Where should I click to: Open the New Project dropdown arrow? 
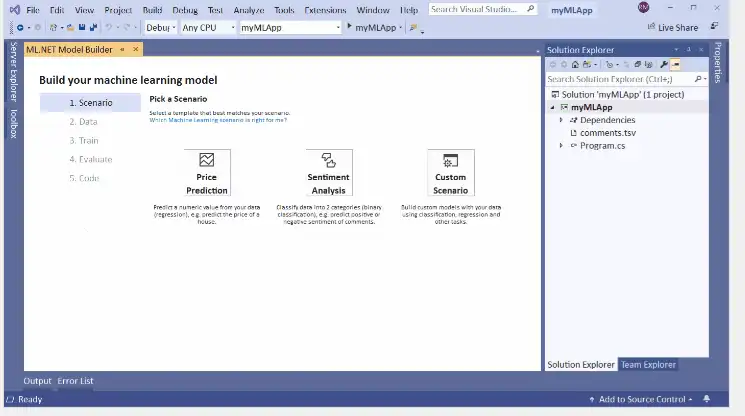(62, 28)
